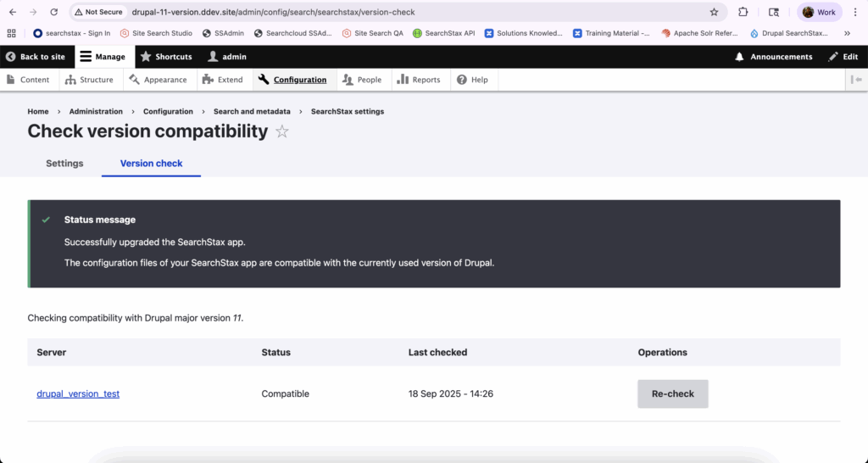
Task: Open Announcements bell
Action: tap(773, 57)
